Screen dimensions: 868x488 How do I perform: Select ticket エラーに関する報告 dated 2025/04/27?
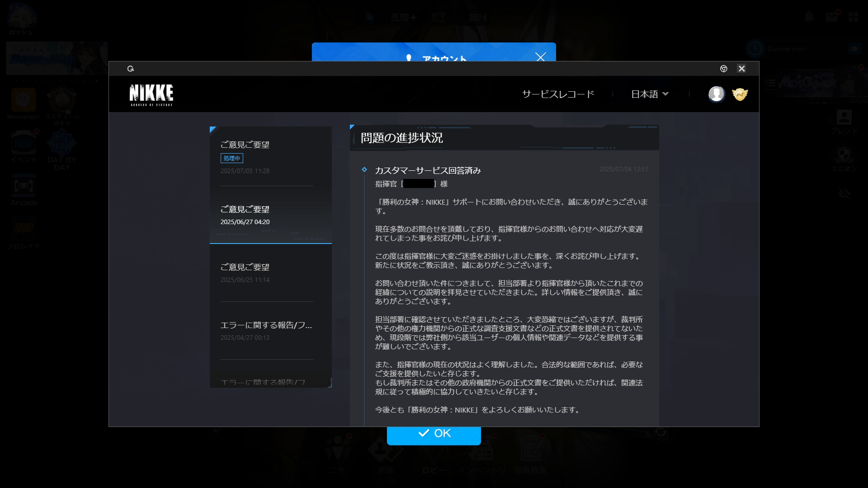pyautogui.click(x=270, y=331)
